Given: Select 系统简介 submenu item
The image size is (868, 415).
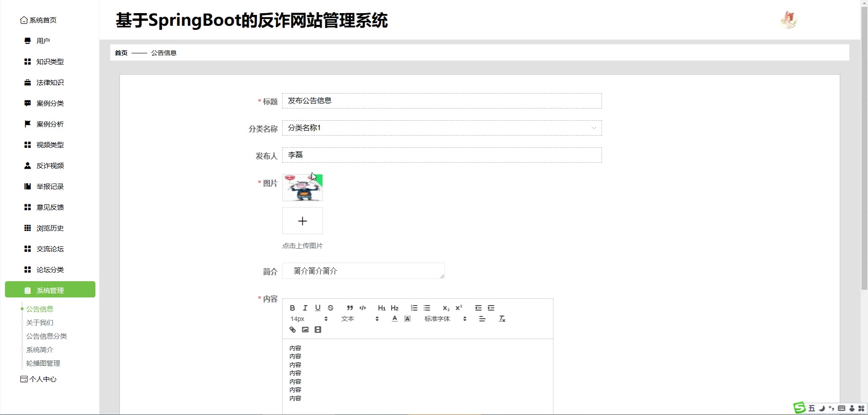Looking at the screenshot, I should pos(40,349).
